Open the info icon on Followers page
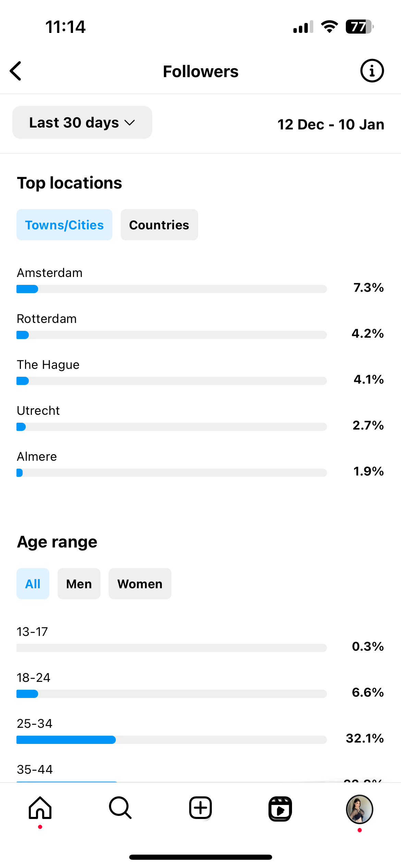 click(x=372, y=71)
